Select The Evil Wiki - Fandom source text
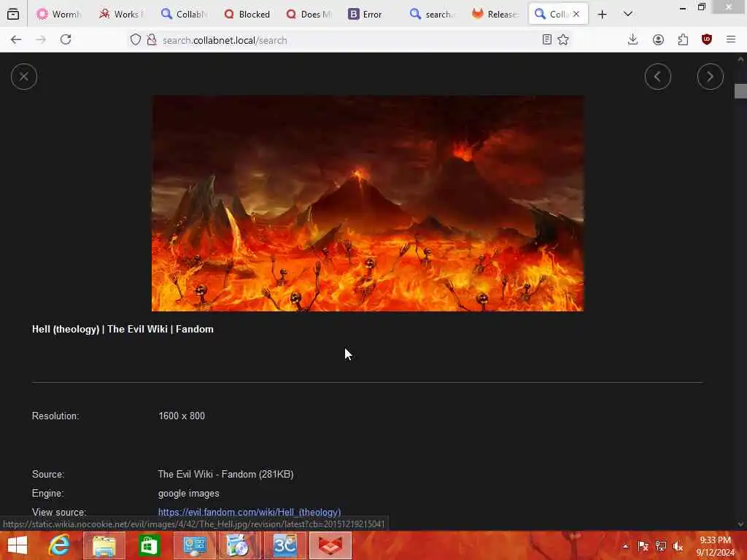Image resolution: width=747 pixels, height=560 pixels. (x=226, y=474)
